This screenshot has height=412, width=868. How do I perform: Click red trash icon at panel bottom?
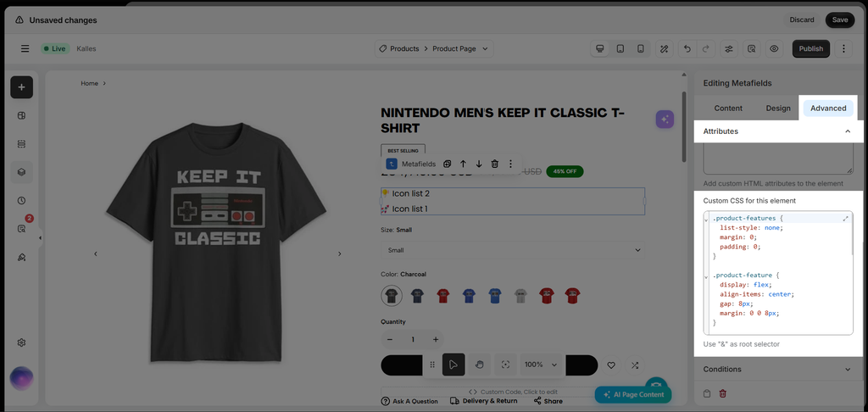[x=722, y=393]
